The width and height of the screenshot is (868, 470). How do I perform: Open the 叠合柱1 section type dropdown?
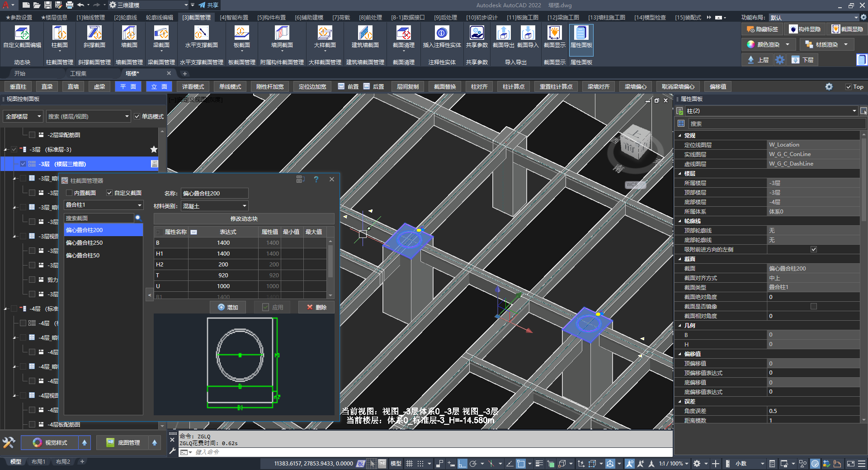[103, 205]
